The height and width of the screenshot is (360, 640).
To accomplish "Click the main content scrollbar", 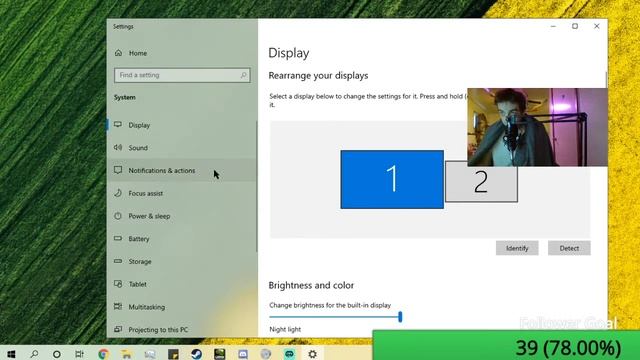I will [606, 80].
